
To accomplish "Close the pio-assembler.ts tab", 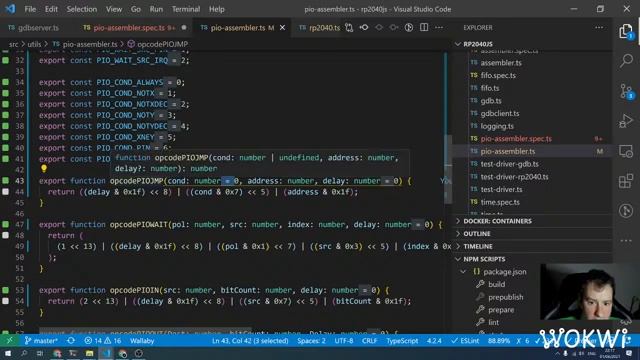I will pos(282,28).
